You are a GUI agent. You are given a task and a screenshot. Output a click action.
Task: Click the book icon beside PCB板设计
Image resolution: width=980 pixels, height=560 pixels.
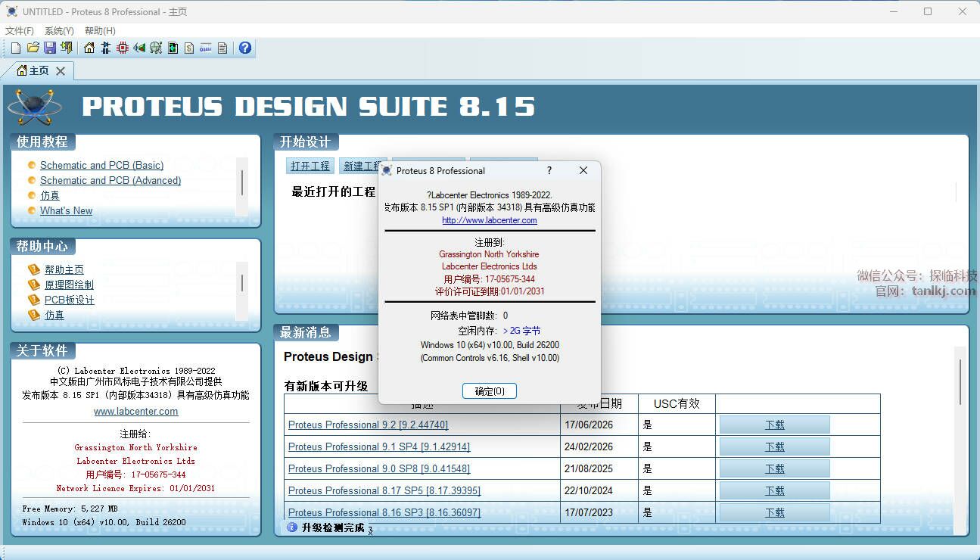(x=33, y=300)
